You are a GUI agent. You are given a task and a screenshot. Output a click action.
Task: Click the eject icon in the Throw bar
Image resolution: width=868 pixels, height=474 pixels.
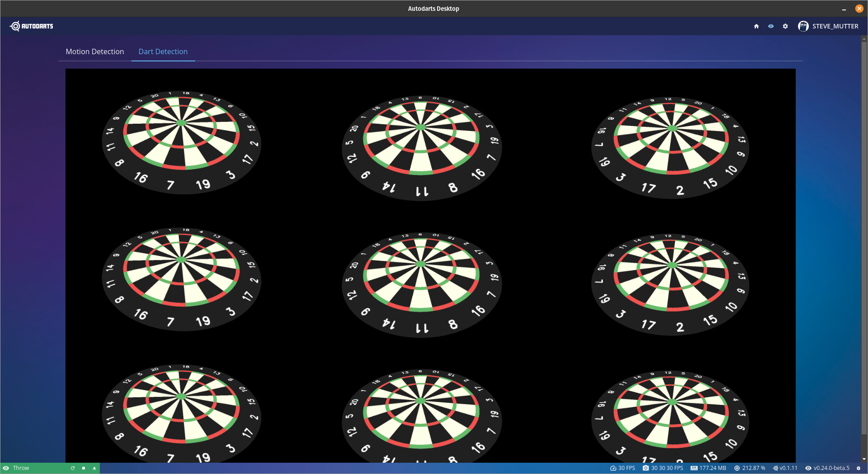pyautogui.click(x=94, y=468)
